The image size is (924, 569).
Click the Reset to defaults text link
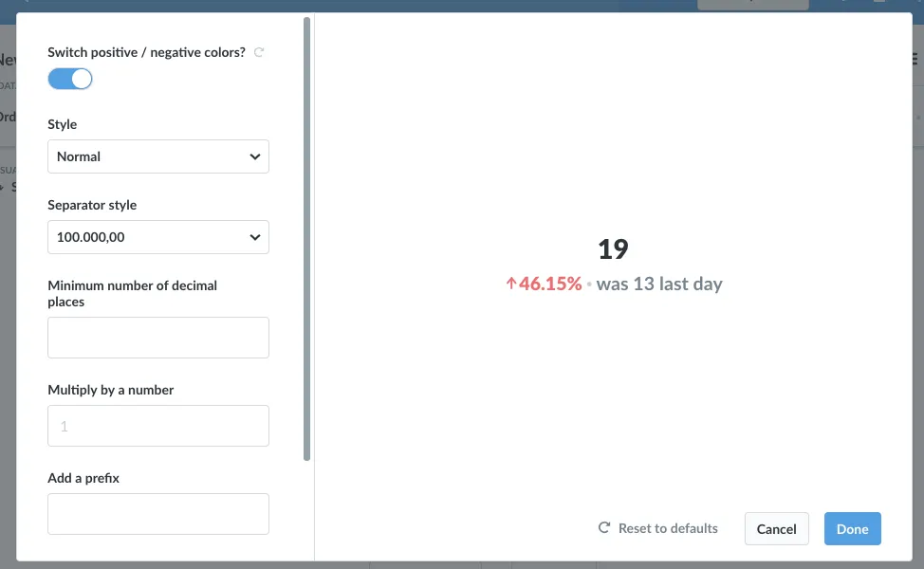(668, 528)
